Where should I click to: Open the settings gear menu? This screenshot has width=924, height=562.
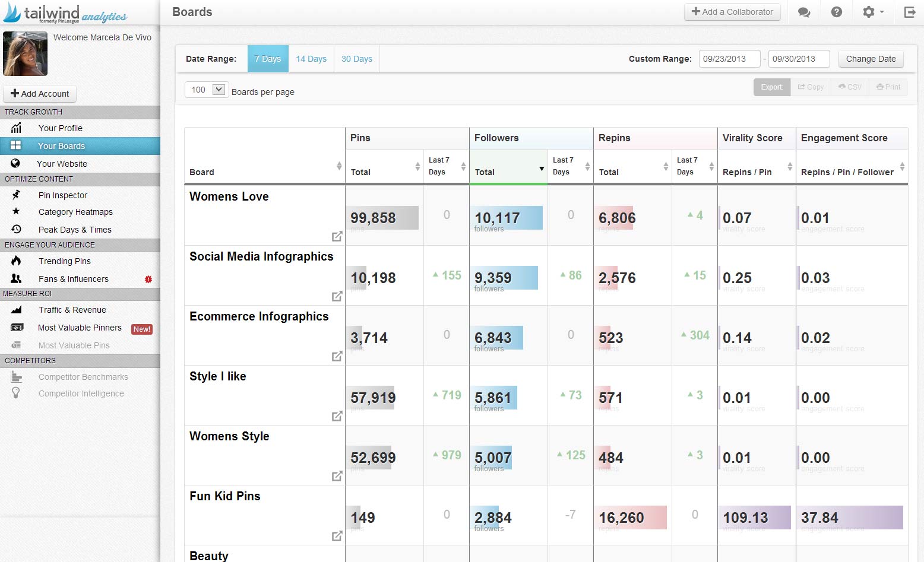pyautogui.click(x=873, y=12)
